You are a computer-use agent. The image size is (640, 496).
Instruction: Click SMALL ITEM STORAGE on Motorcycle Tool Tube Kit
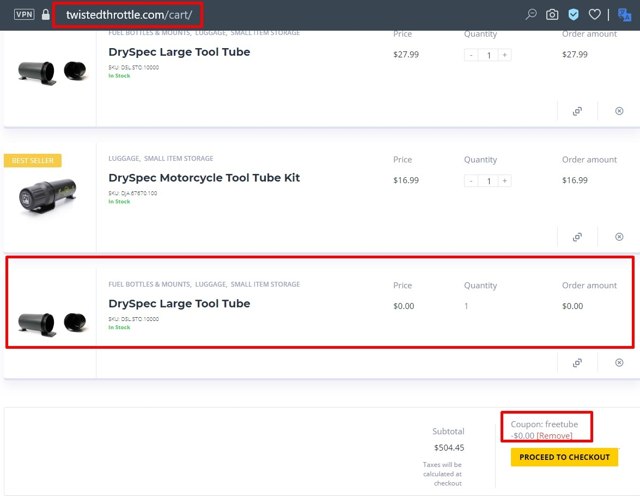tap(178, 158)
